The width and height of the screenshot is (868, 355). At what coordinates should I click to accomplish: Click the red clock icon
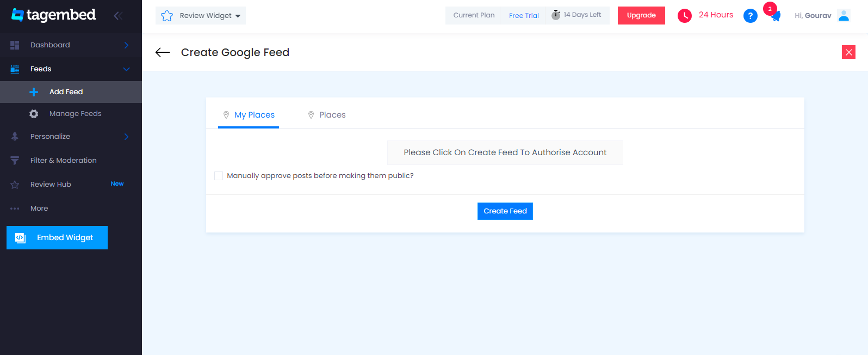tap(684, 16)
